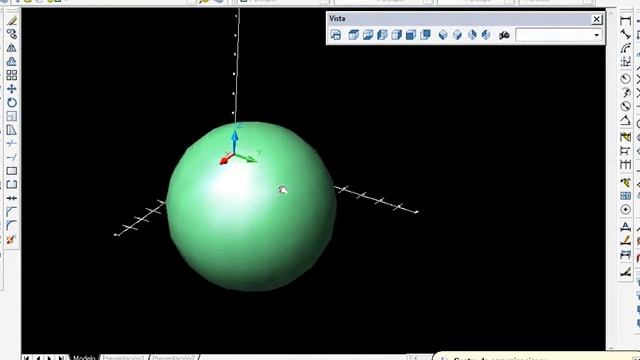Set SE Isometric view
This screenshot has width=640, height=360.
click(457, 35)
